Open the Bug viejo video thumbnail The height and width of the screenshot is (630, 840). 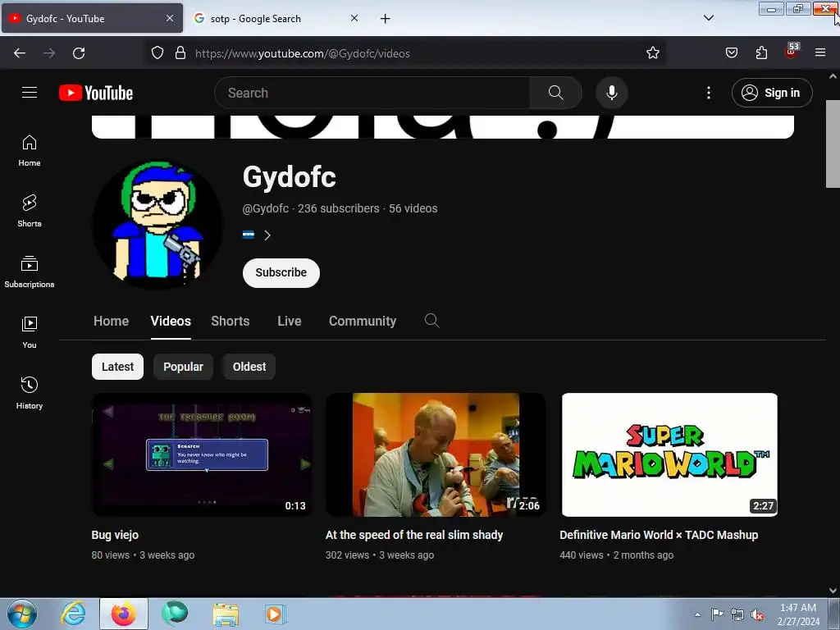click(202, 454)
